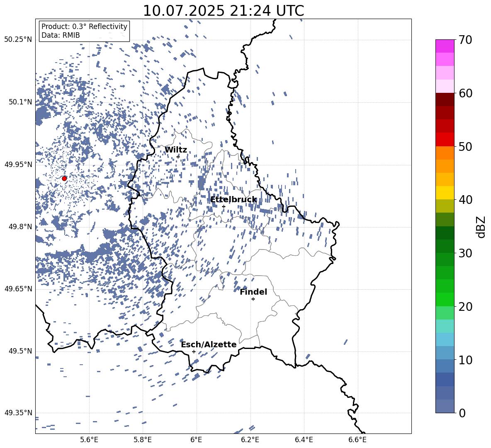This screenshot has height=448, width=491.
Task: Click the 50 colorbar tick label
Action: 465,147
